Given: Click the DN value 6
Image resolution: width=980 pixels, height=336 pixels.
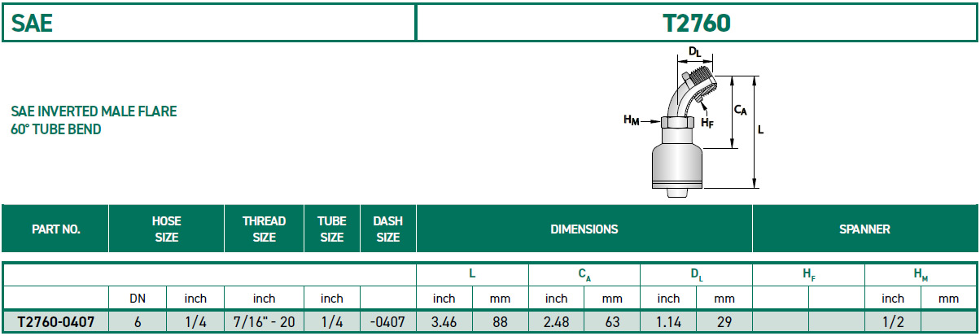Looking at the screenshot, I should (138, 322).
